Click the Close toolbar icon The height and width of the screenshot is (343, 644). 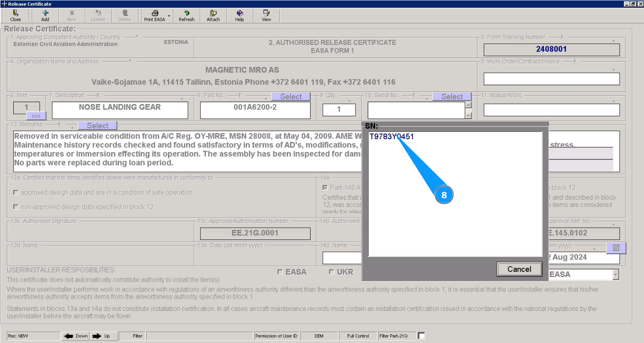[x=16, y=16]
